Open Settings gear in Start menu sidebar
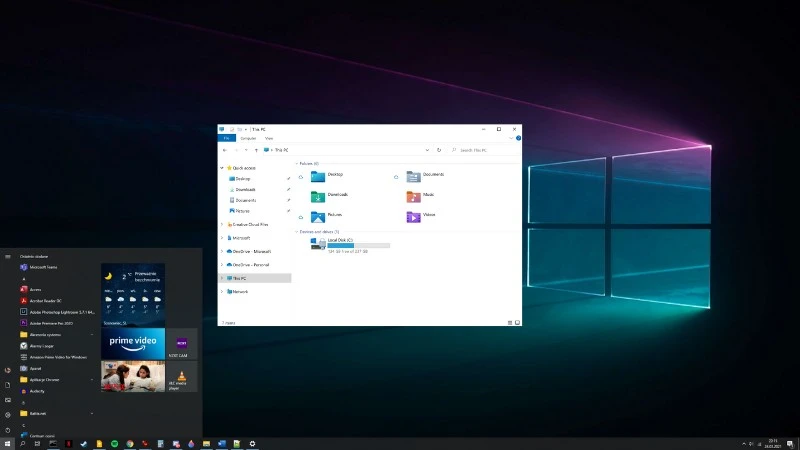Viewport: 800px width, 450px height. 8,415
